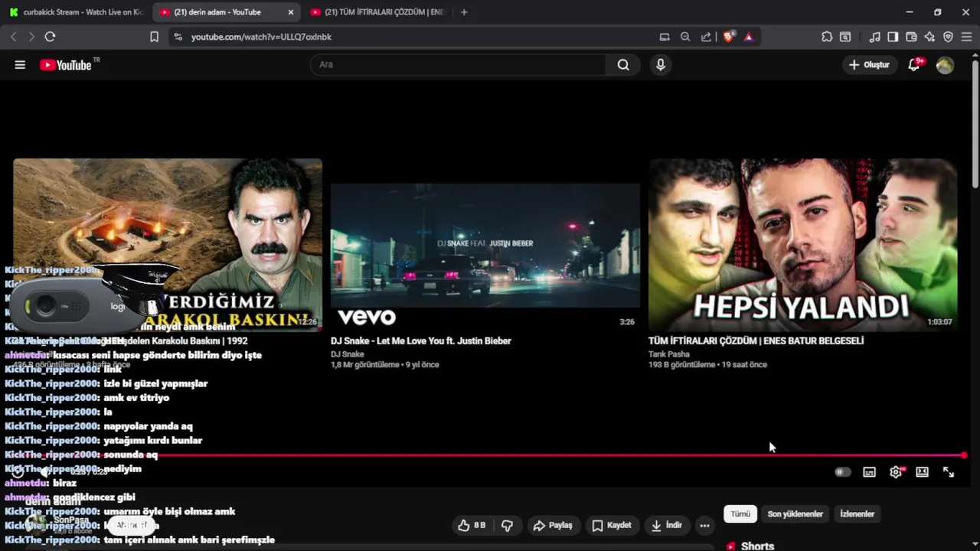Open the Tarık Pasha channel link
Viewport: 980px width, 551px height.
point(669,354)
